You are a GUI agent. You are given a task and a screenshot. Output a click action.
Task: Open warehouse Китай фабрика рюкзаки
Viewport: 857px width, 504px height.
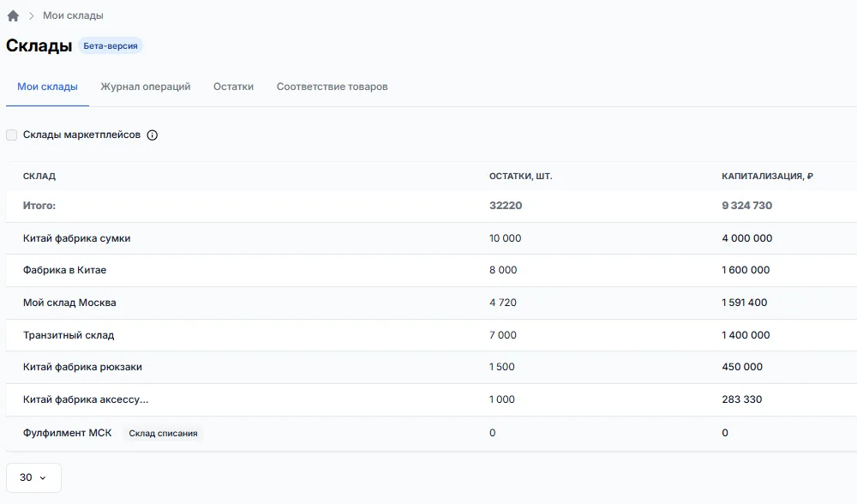(x=82, y=367)
